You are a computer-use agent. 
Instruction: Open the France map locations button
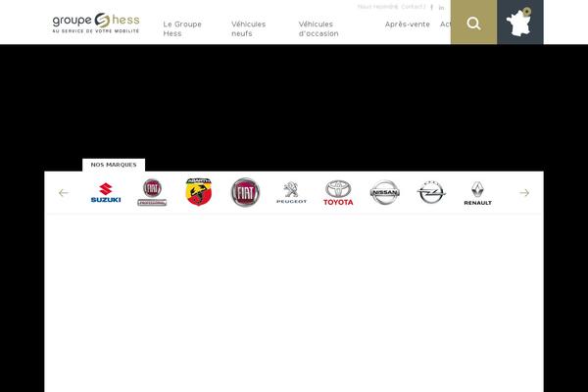click(x=520, y=23)
